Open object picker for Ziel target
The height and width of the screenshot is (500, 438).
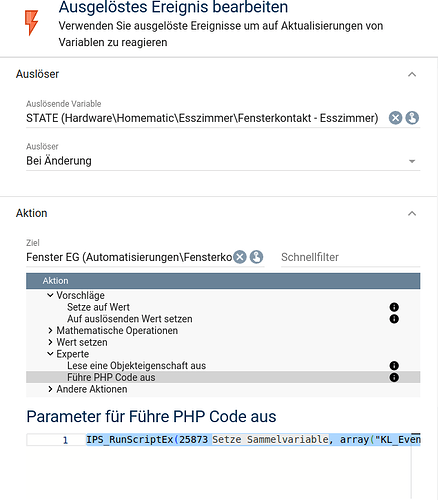(x=256, y=257)
